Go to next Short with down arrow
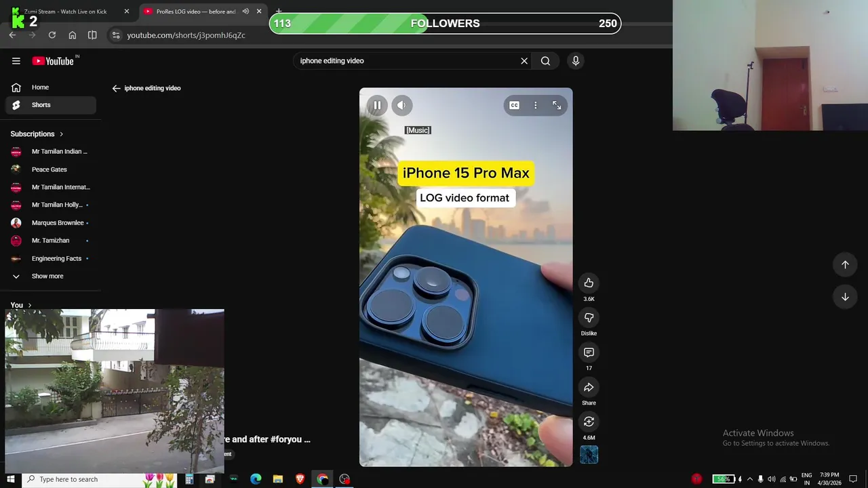 (845, 297)
